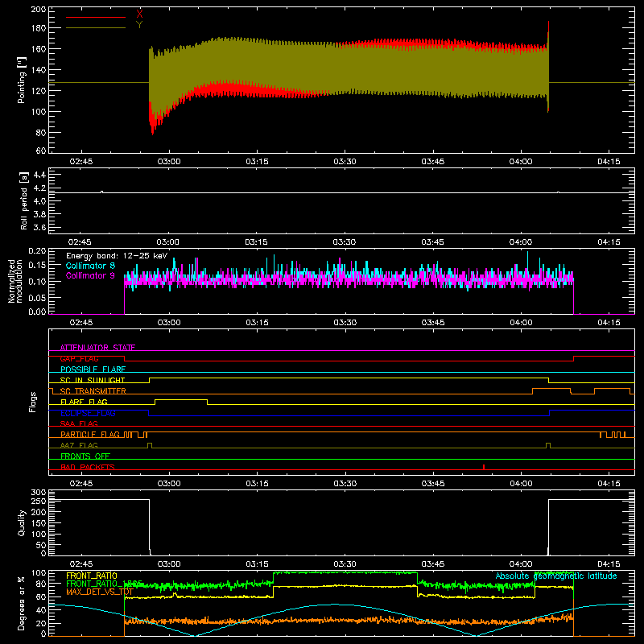Click the '60' tick on the Pointing axis
This screenshot has height=644, width=644.
click(41, 151)
